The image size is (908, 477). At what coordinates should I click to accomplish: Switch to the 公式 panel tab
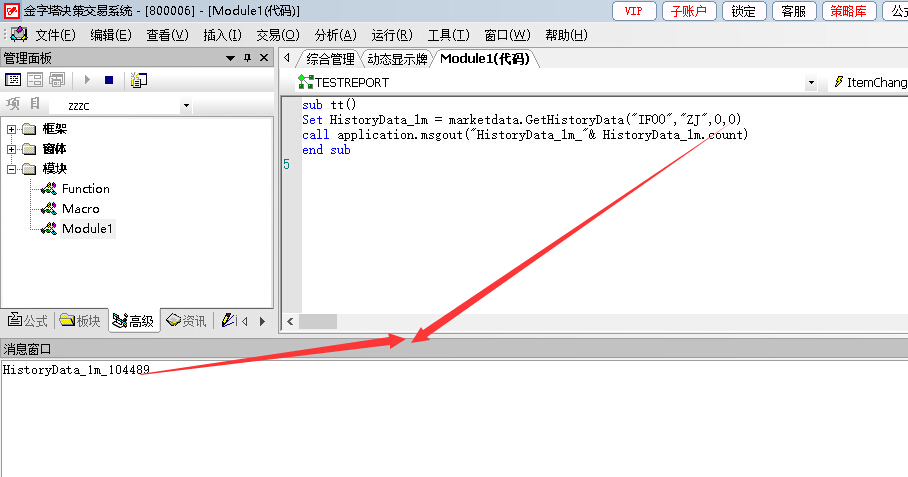click(28, 320)
